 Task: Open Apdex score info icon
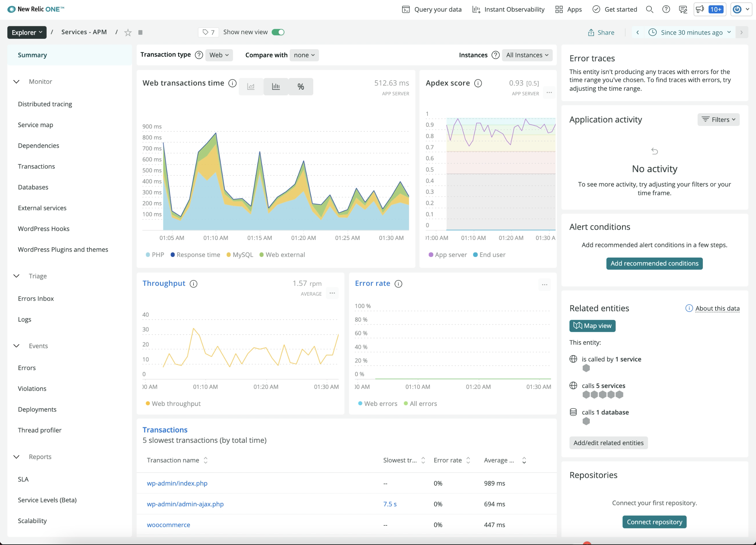coord(478,83)
